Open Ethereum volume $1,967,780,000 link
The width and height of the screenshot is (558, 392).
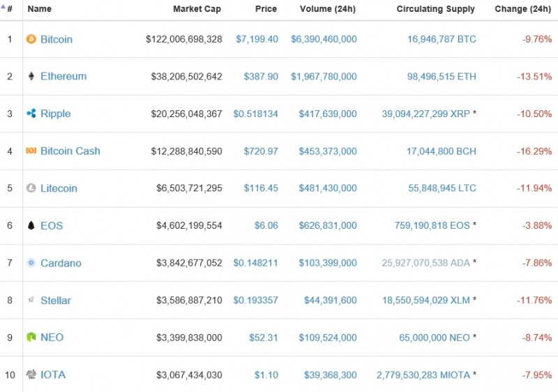tap(324, 77)
